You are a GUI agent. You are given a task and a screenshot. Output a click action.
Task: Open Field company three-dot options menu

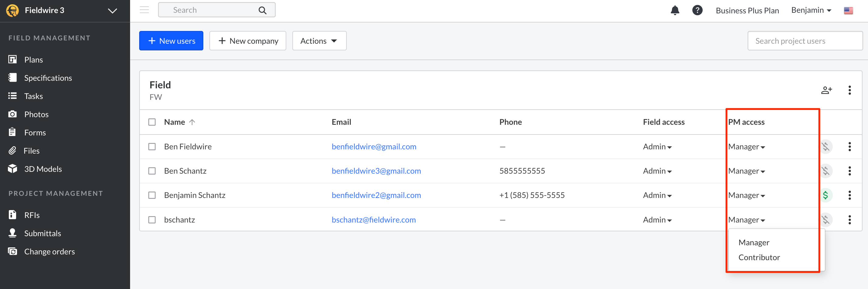849,90
